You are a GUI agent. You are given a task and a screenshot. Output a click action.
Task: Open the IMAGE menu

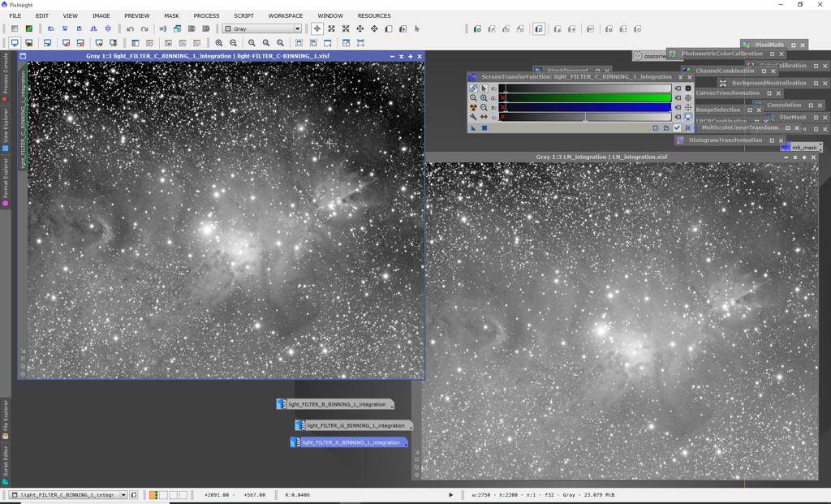click(101, 16)
